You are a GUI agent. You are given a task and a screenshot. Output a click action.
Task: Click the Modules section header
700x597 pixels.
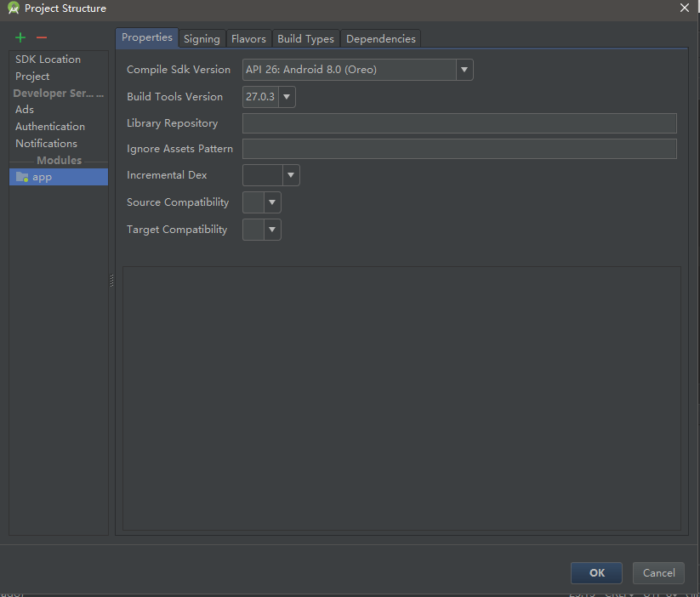[x=59, y=160]
